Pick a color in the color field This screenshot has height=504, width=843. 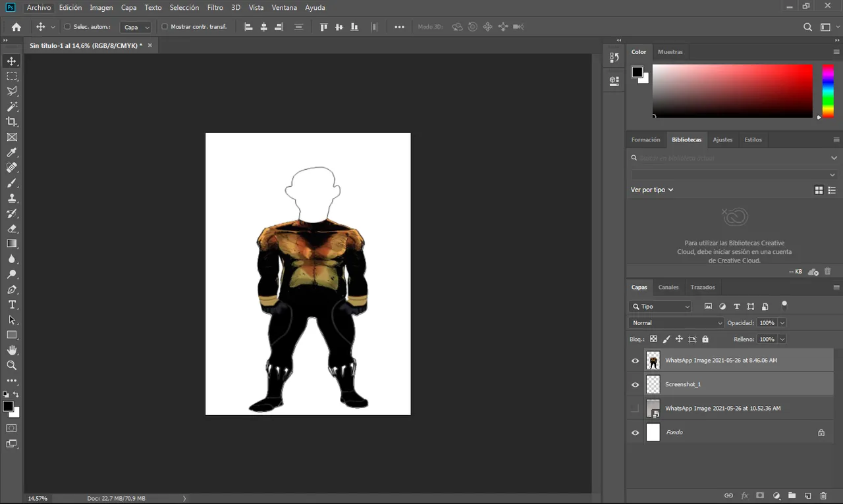click(732, 91)
